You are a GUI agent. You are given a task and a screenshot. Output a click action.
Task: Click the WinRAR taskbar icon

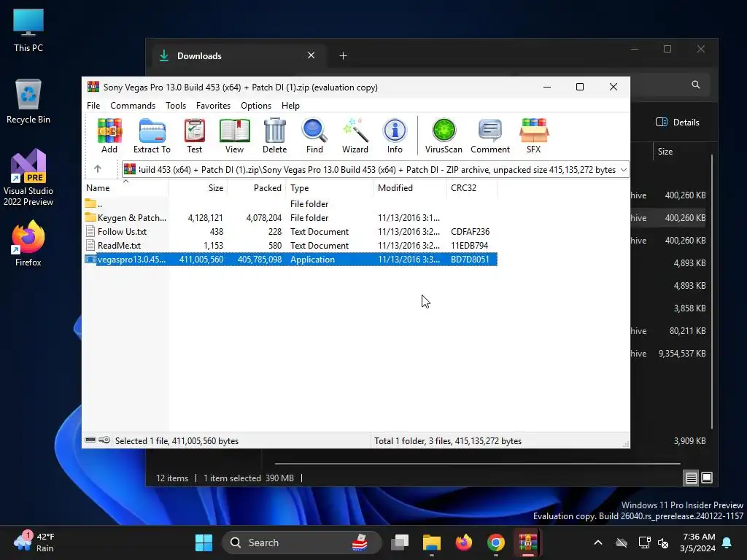coord(528,542)
